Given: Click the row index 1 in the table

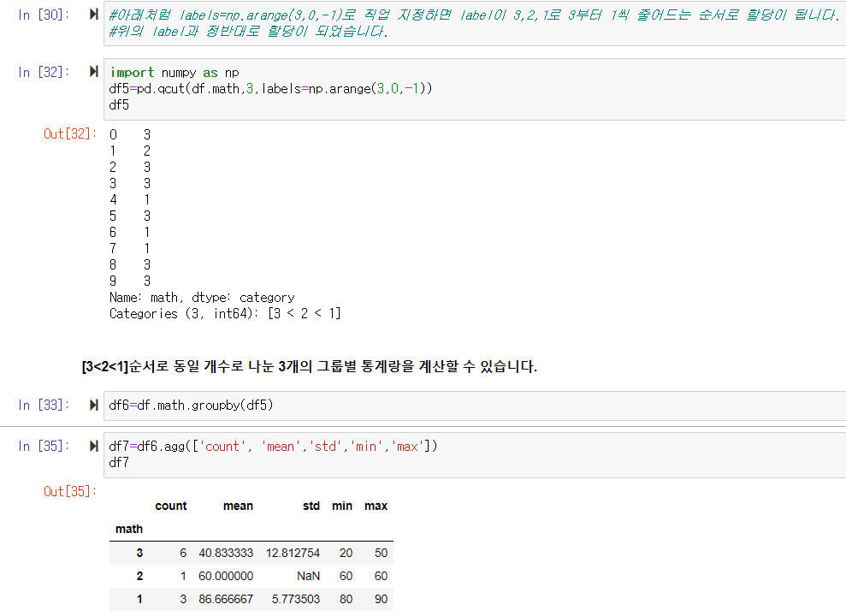Looking at the screenshot, I should click(x=139, y=599).
